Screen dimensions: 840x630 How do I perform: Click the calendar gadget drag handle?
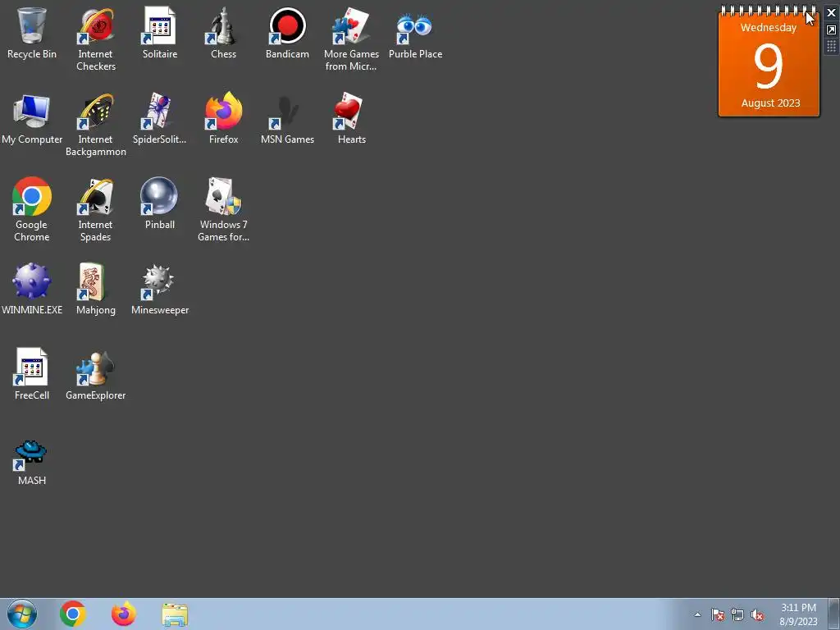pyautogui.click(x=832, y=47)
